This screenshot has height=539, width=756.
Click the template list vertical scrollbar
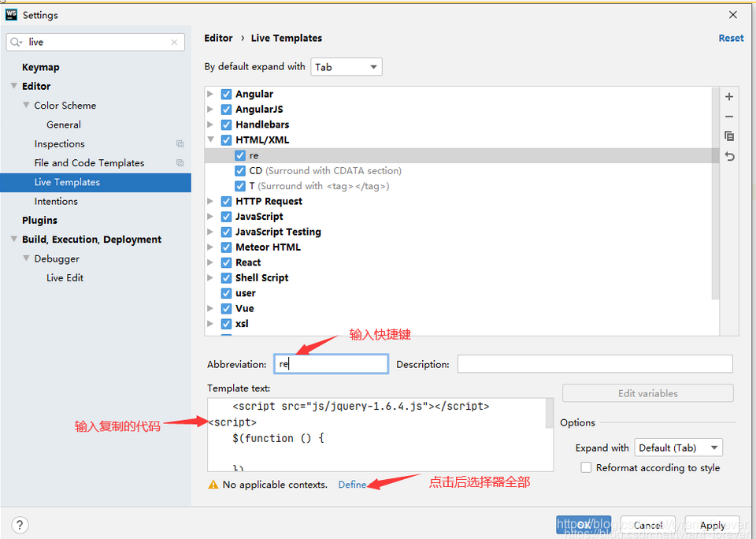click(x=716, y=193)
